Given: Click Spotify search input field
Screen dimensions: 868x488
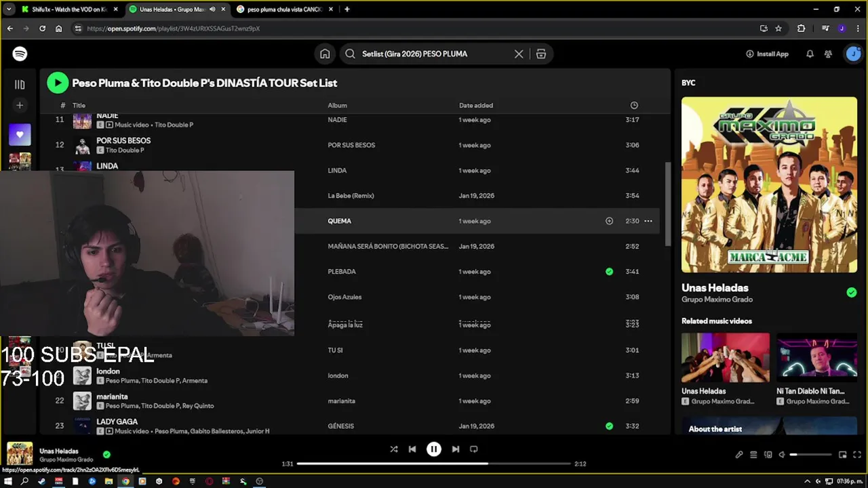Looking at the screenshot, I should [x=434, y=54].
